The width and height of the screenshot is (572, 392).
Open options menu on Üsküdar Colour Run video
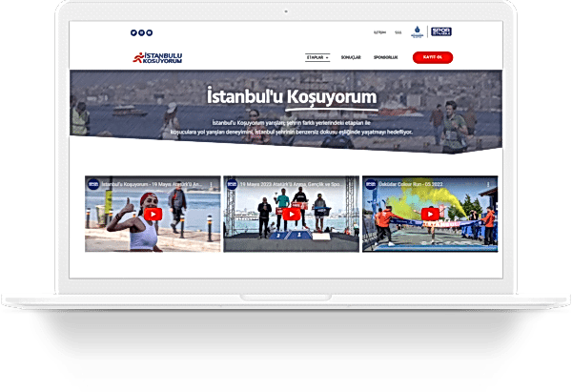click(488, 185)
